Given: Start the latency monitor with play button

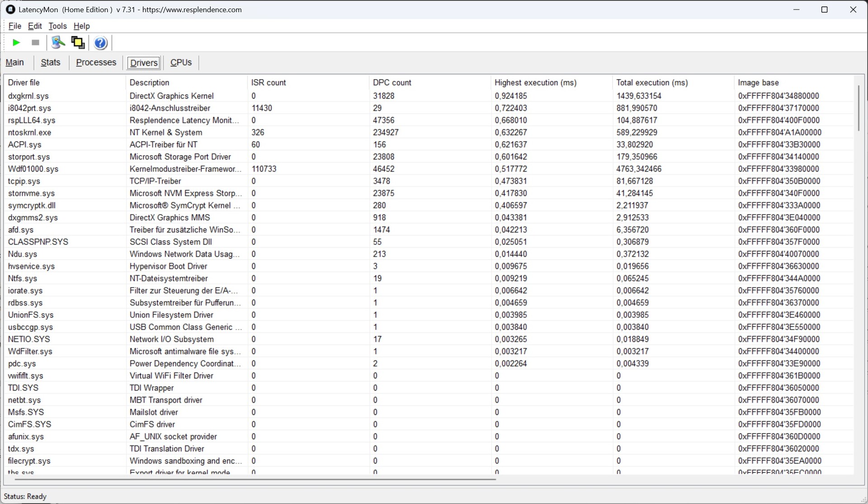Looking at the screenshot, I should coord(16,42).
